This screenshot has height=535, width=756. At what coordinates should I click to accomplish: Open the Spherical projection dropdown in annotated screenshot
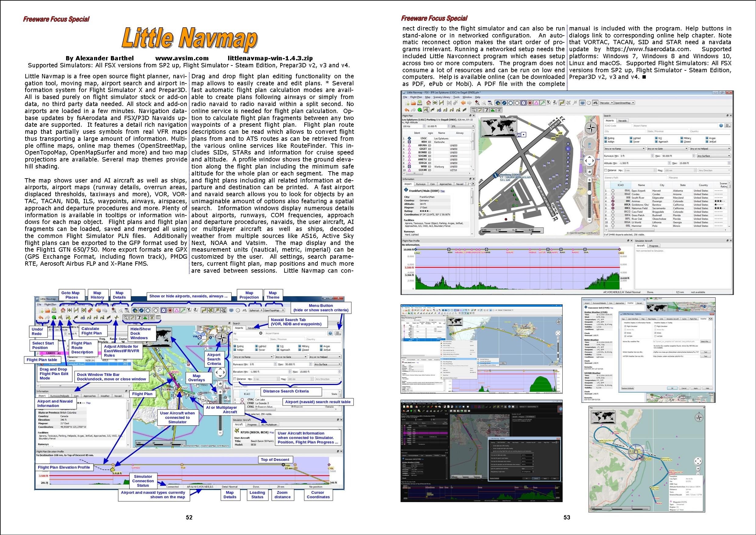(x=256, y=311)
